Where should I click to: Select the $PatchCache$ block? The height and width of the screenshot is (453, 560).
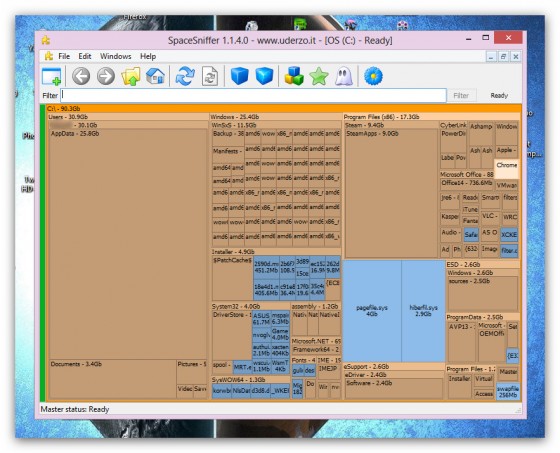point(232,279)
